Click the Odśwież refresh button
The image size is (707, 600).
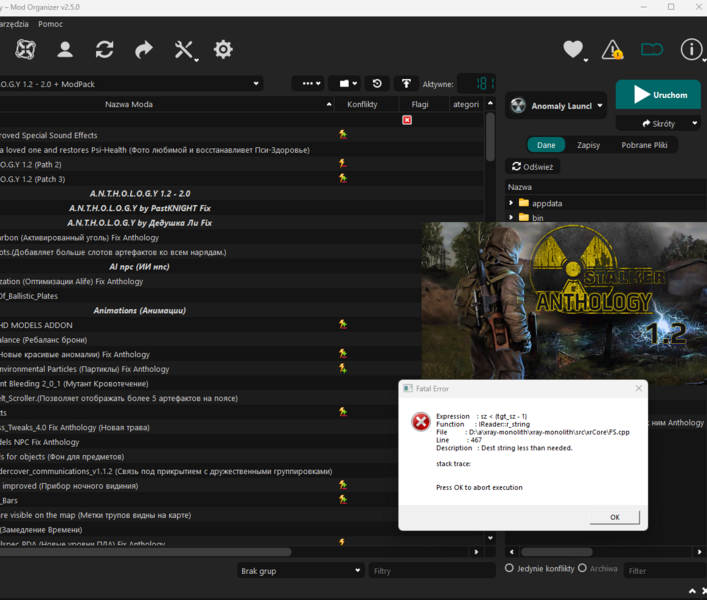533,166
